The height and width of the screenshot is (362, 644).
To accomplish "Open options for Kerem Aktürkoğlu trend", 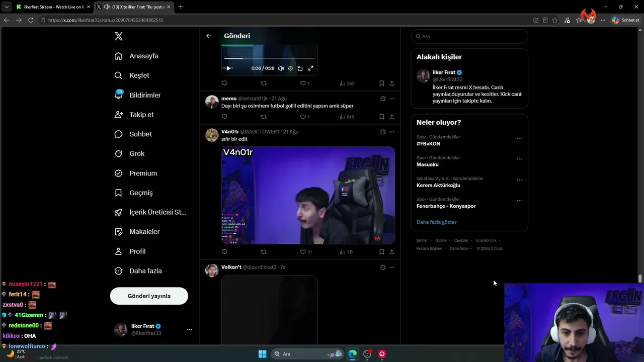I will click(519, 179).
